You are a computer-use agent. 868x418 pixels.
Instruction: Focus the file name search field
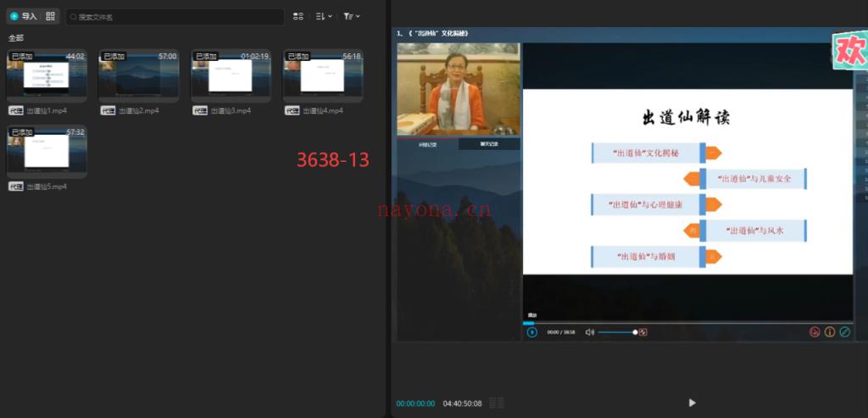tap(175, 17)
